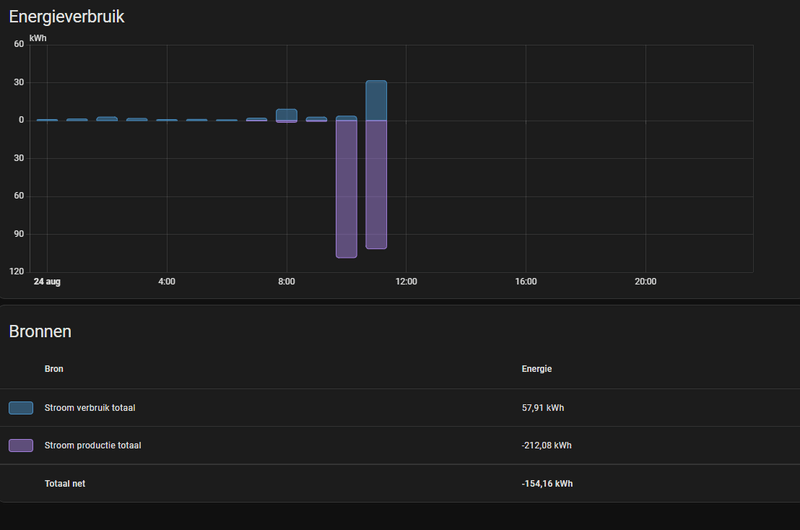The height and width of the screenshot is (530, 800).
Task: Click the 24 aug date axis label
Action: point(47,282)
